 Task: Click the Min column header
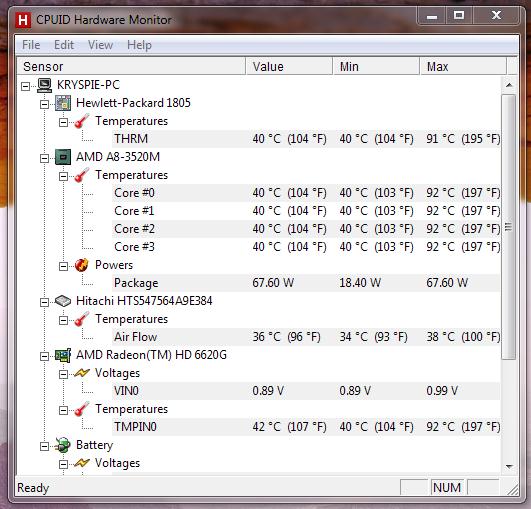[376, 66]
